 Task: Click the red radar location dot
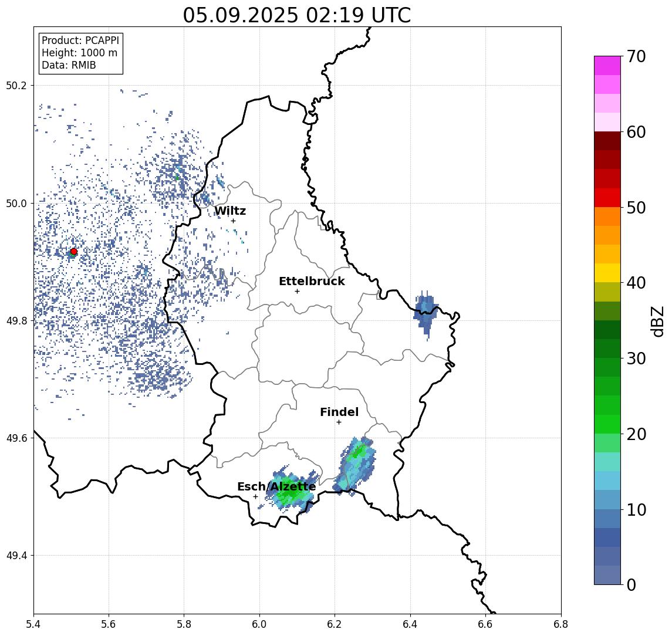(x=74, y=252)
